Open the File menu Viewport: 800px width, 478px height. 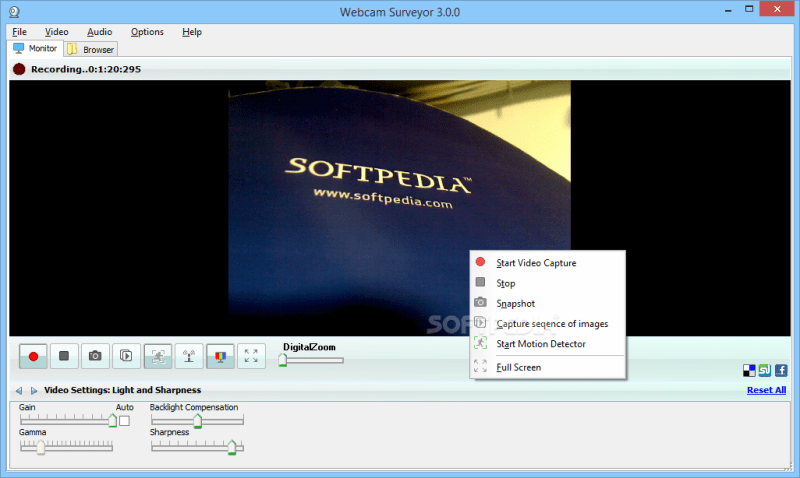(x=19, y=32)
